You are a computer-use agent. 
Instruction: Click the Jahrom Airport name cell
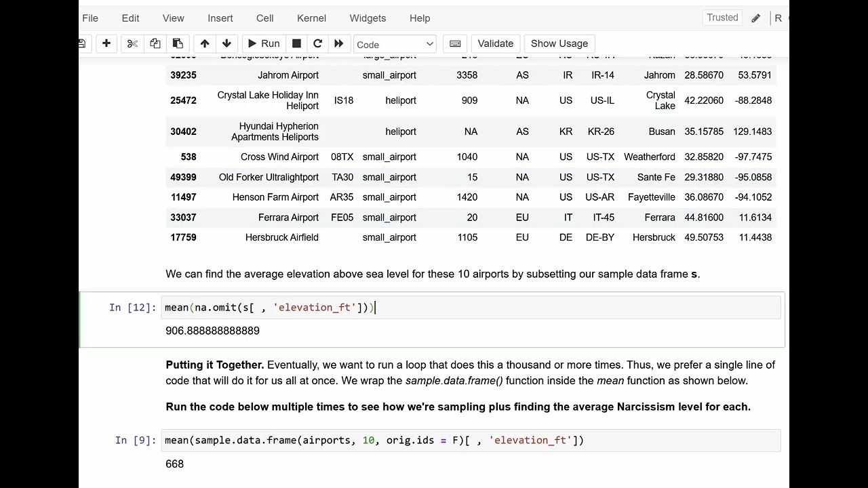pyautogui.click(x=288, y=75)
